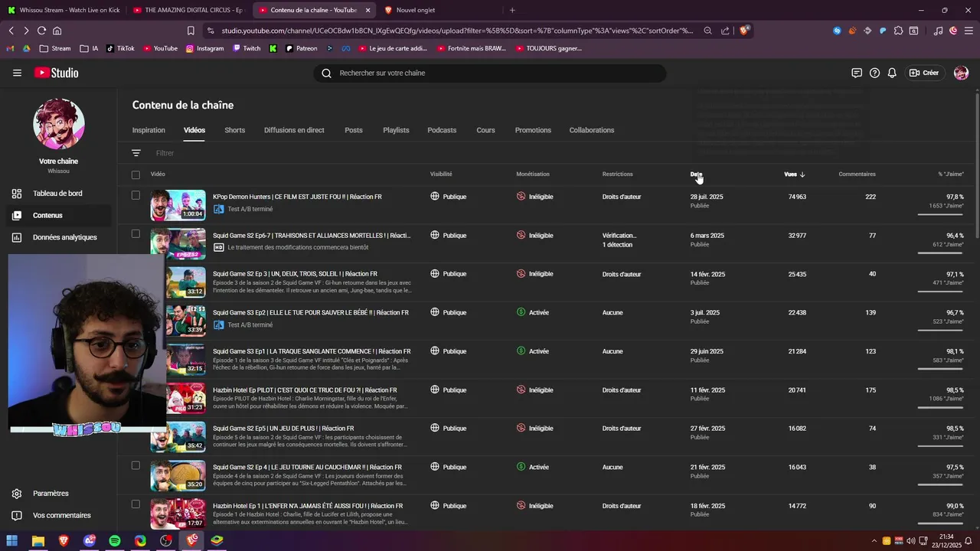Image resolution: width=980 pixels, height=551 pixels.
Task: Click the browser home button
Action: pyautogui.click(x=57, y=31)
